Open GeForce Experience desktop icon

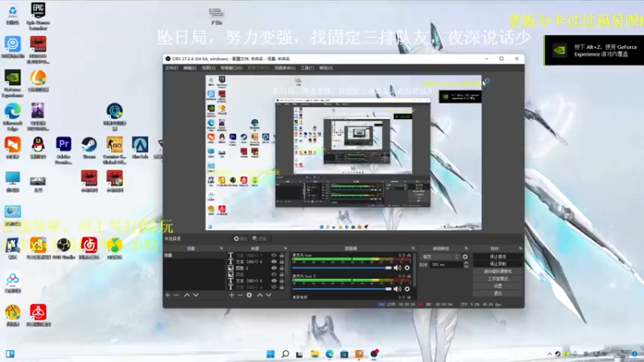pyautogui.click(x=13, y=84)
